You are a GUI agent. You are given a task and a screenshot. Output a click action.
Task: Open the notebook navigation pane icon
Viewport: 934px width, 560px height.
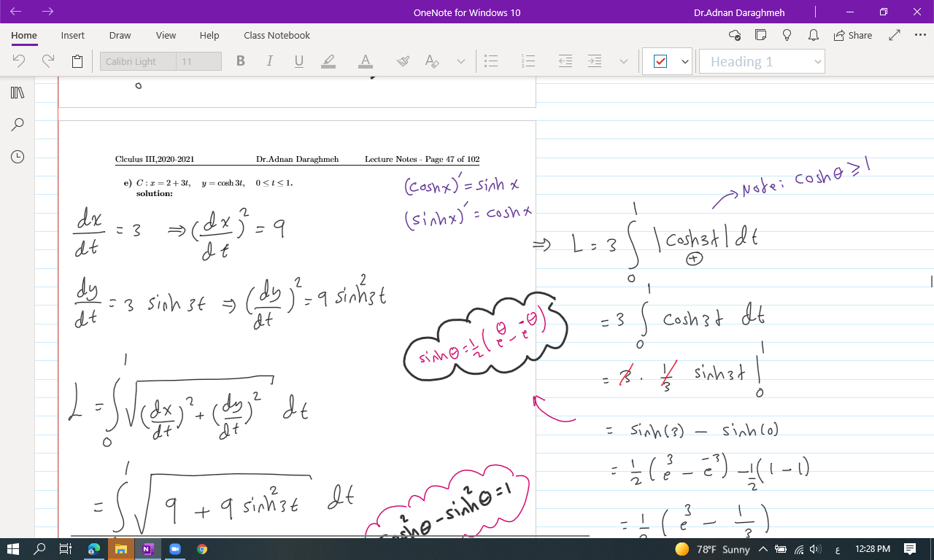pos(18,93)
